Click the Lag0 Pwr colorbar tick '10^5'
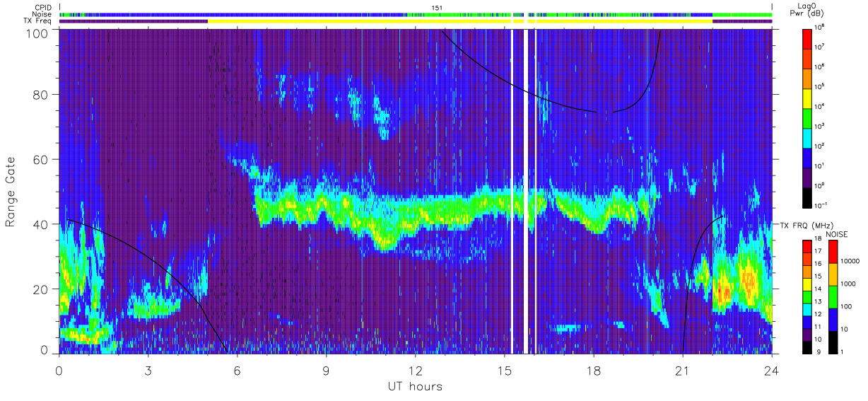This screenshot has width=868, height=401. click(x=820, y=86)
